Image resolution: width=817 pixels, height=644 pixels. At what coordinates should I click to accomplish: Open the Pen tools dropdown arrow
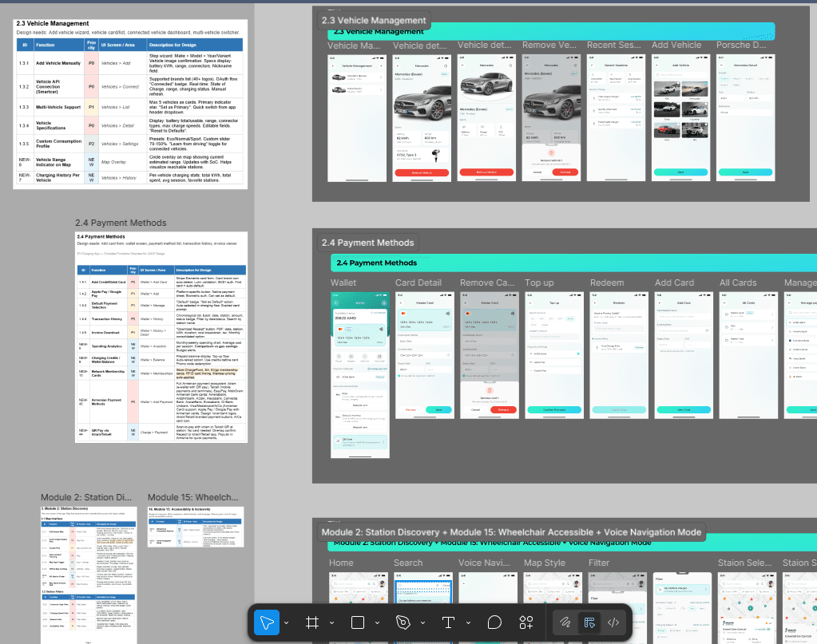[422, 622]
